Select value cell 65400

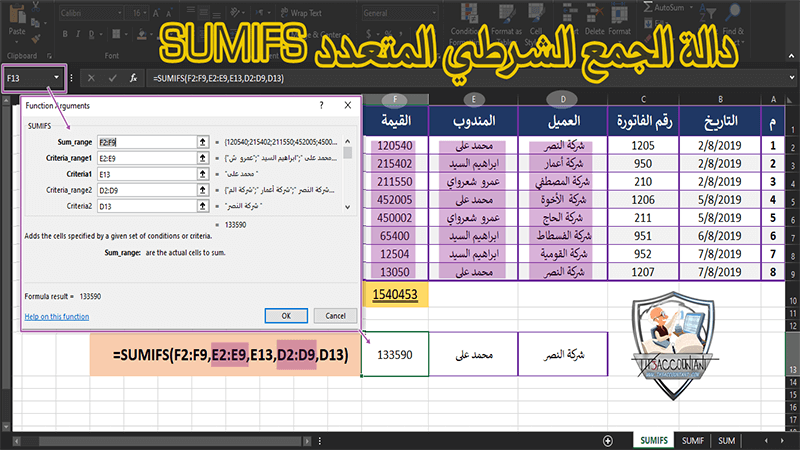(395, 236)
